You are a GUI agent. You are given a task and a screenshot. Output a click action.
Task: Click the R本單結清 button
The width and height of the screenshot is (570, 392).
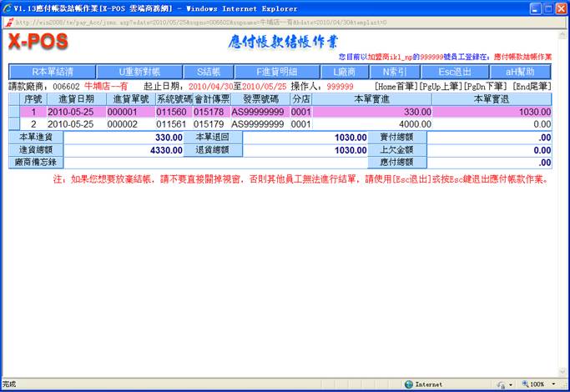coord(52,72)
